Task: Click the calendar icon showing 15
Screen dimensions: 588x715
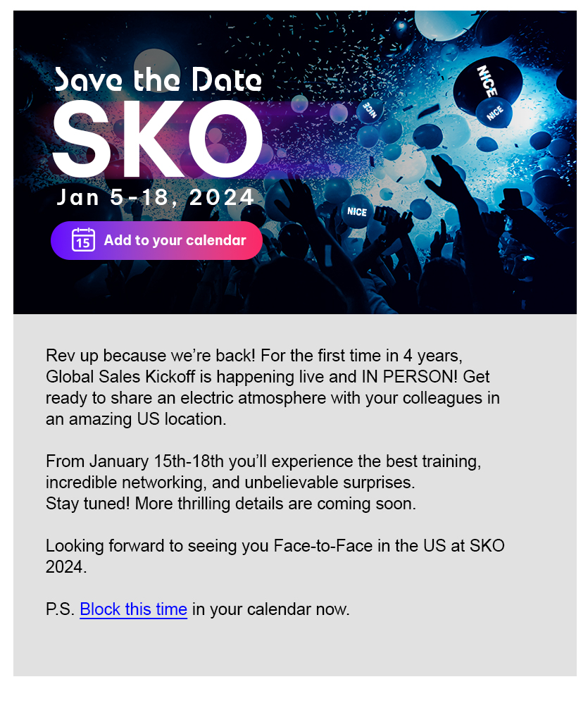Action: point(83,240)
